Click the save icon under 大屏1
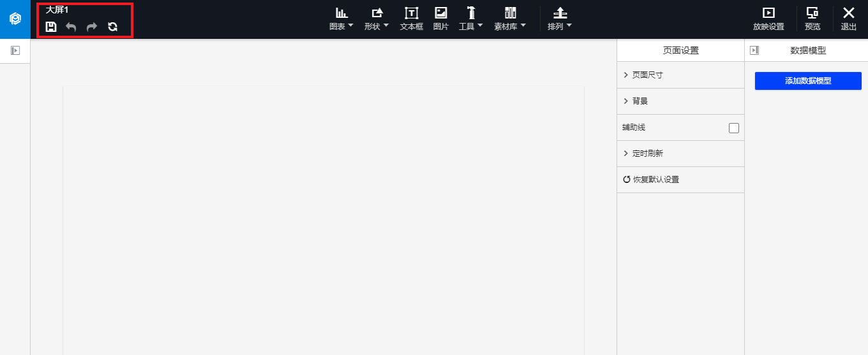 tap(51, 27)
